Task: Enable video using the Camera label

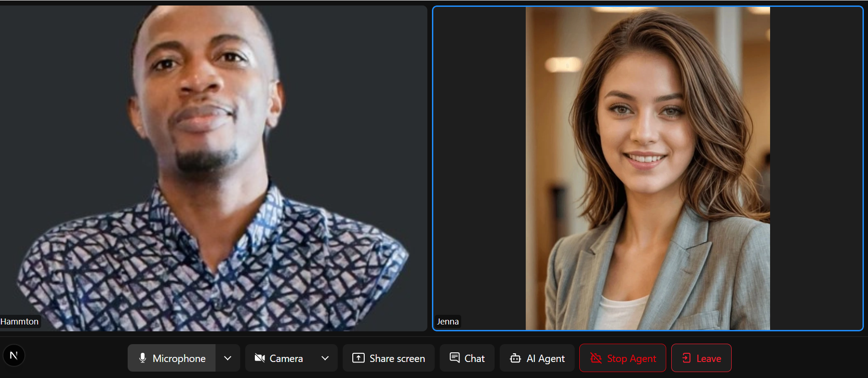Action: coord(286,358)
